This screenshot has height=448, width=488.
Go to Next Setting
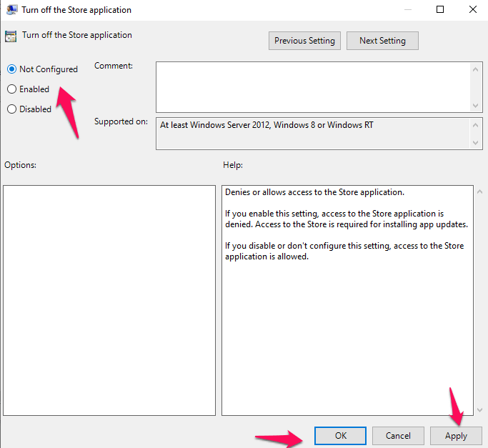[x=382, y=41]
